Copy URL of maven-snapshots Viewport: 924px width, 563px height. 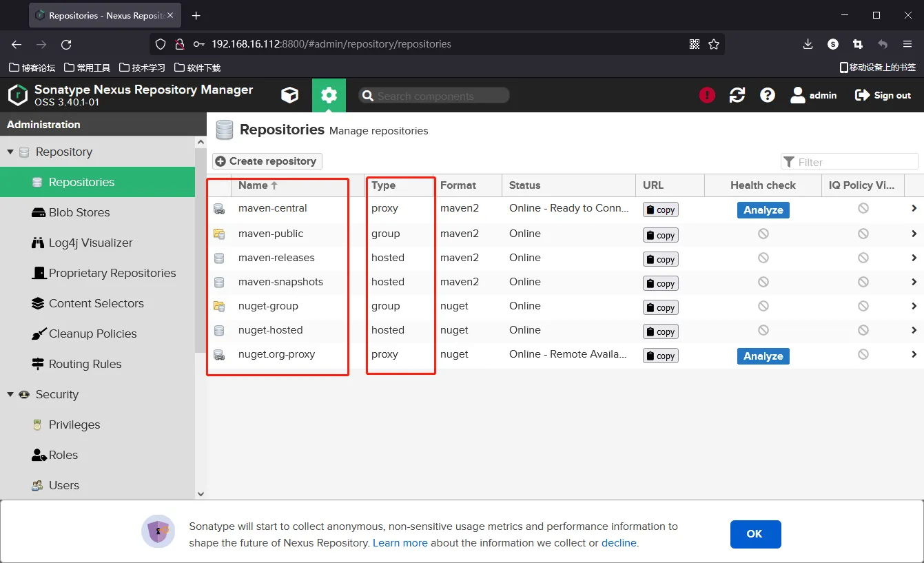pyautogui.click(x=661, y=283)
